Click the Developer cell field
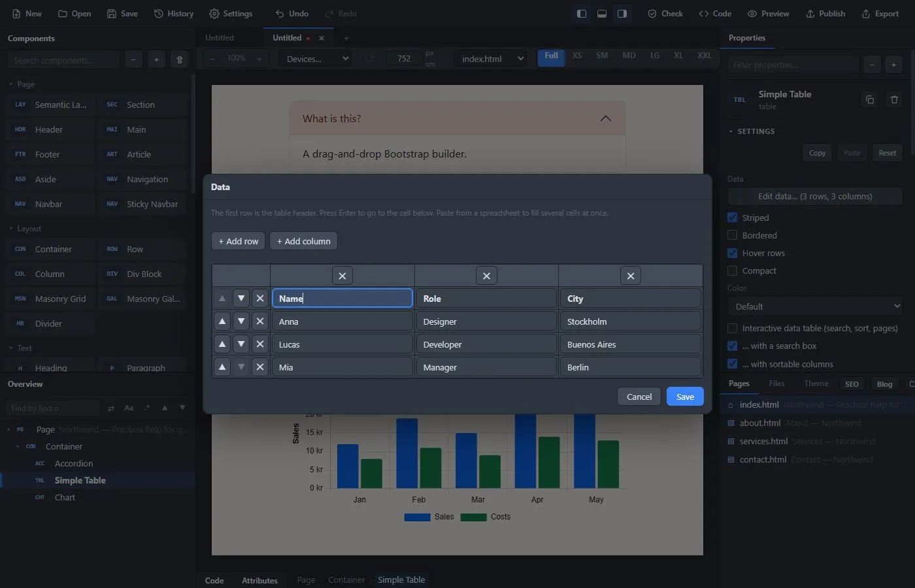The width and height of the screenshot is (915, 588). click(x=486, y=344)
